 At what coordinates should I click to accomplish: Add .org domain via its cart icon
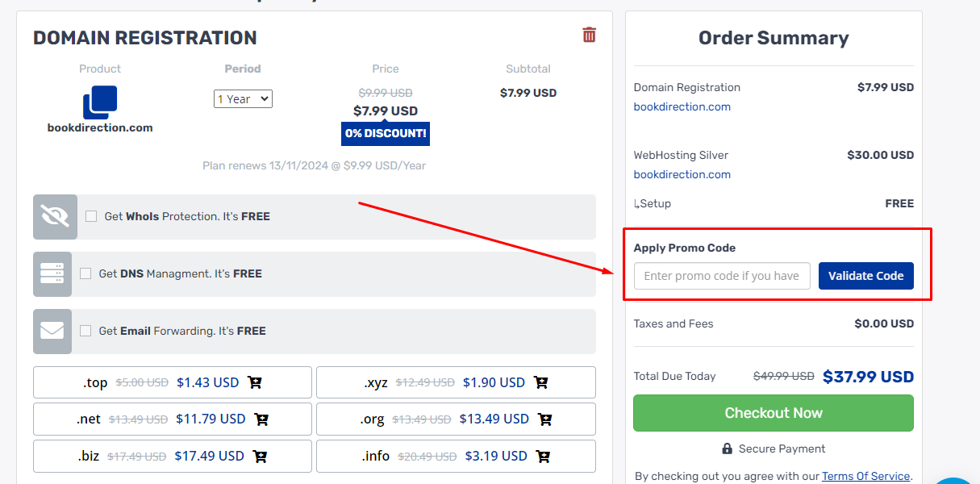544,419
